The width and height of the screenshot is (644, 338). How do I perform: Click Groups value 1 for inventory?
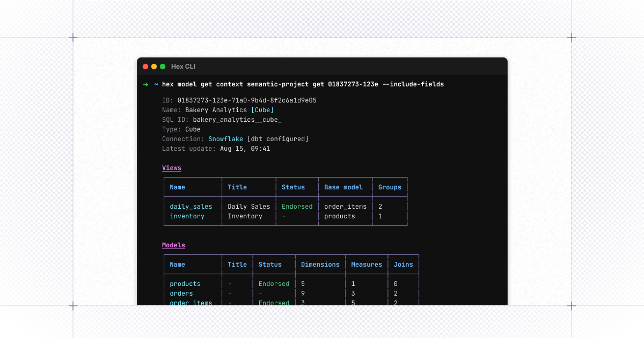coord(380,216)
